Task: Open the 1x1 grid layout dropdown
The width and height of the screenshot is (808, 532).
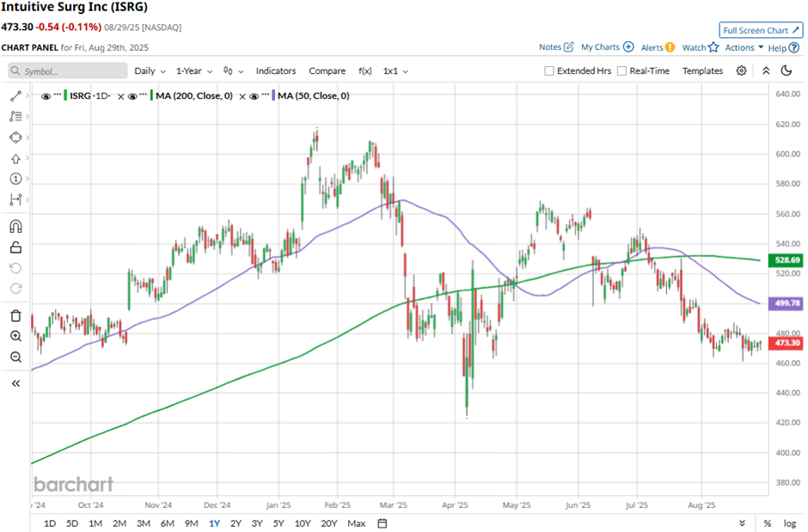Action: (x=395, y=71)
